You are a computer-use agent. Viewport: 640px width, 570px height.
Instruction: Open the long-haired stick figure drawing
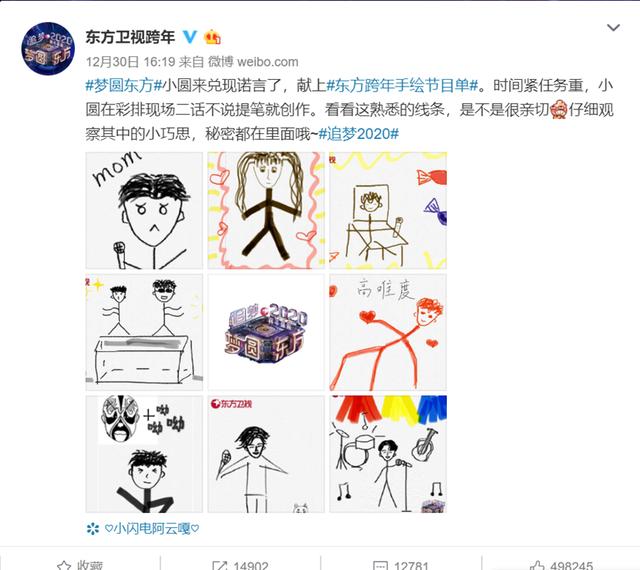pos(266,211)
